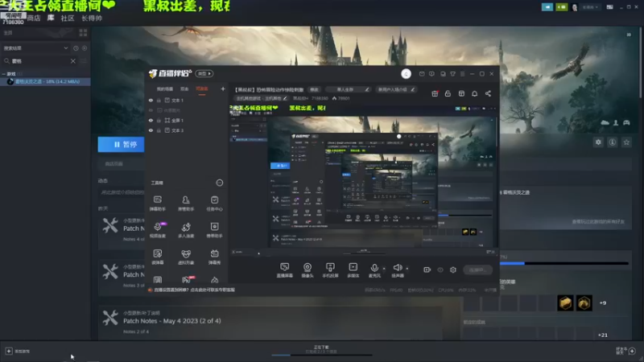Click the user avatar in streaming tool title bar
The width and height of the screenshot is (644, 362).
(406, 74)
